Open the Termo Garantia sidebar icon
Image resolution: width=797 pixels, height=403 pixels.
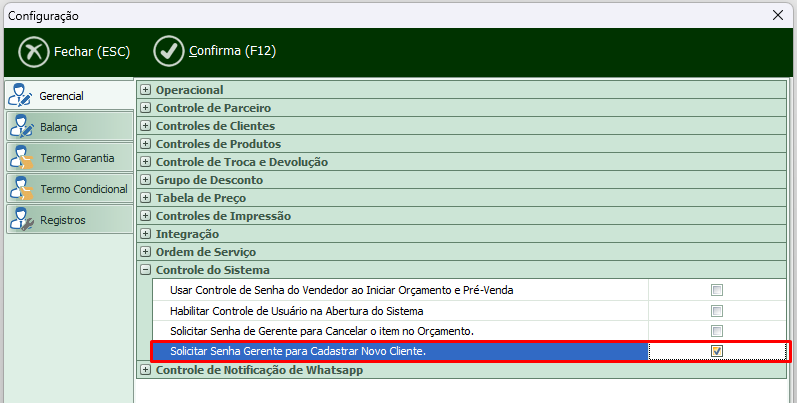click(x=21, y=158)
